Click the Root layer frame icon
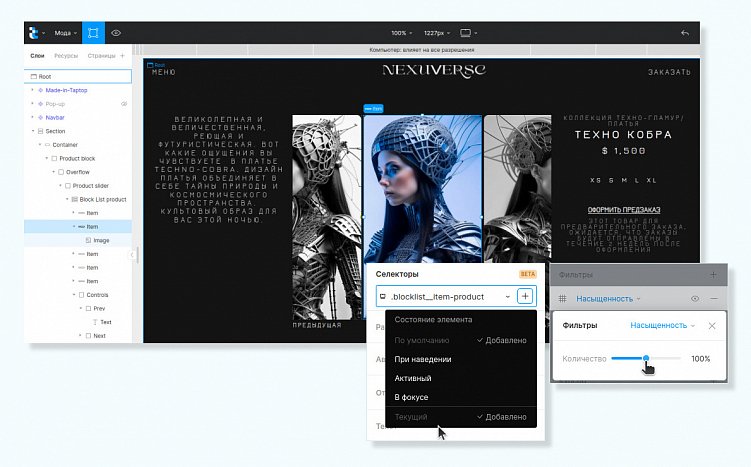 click(x=34, y=77)
